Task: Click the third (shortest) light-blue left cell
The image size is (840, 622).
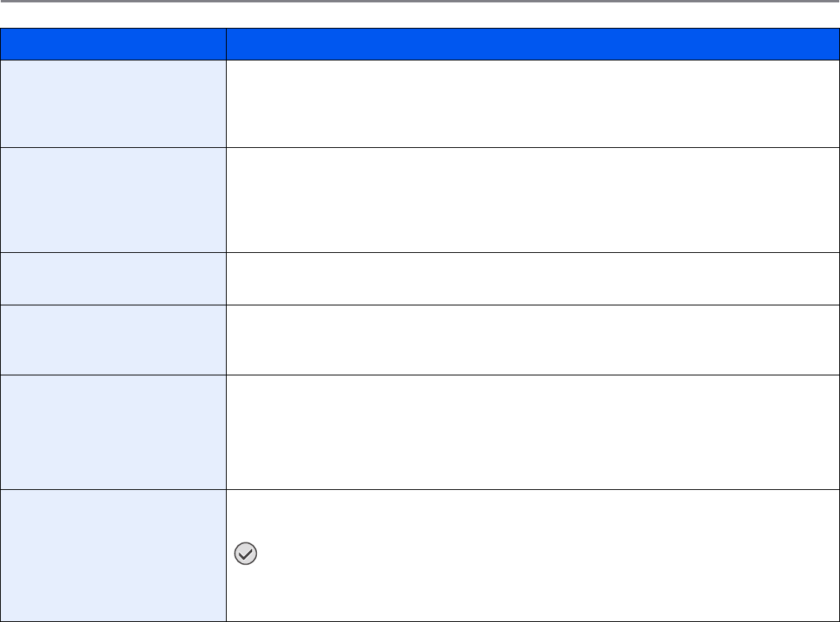Action: coord(113,278)
